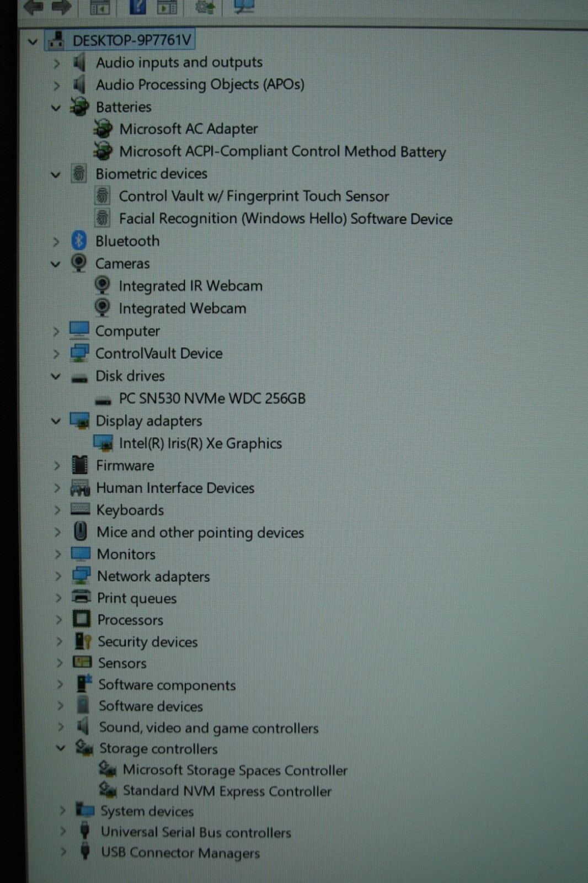
Task: Select Microsoft Storage Spaces Controller
Action: pos(235,770)
